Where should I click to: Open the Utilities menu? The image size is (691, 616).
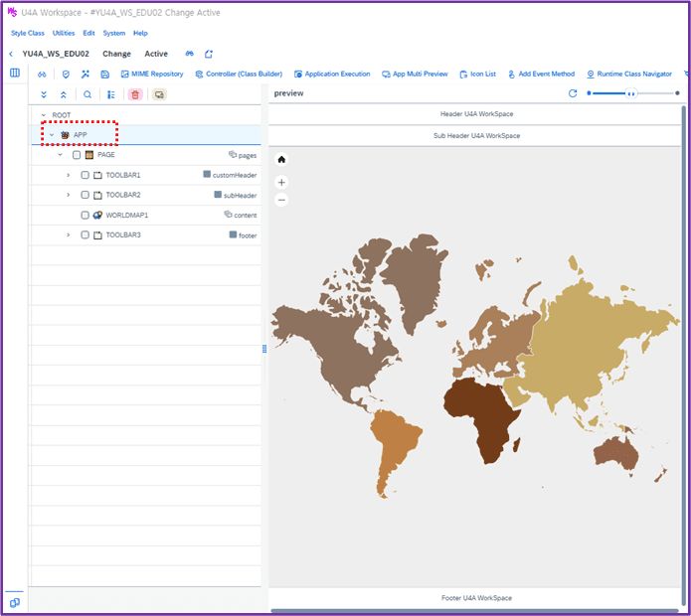click(64, 33)
